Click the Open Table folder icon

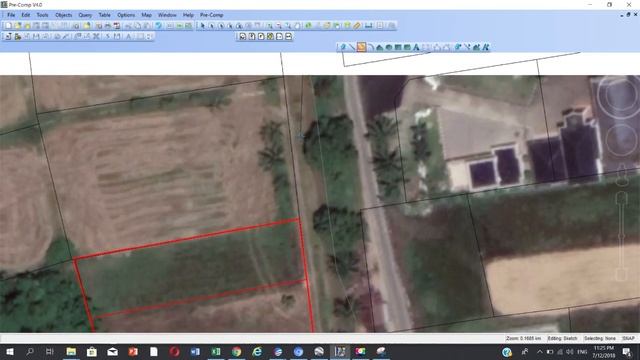click(18, 25)
